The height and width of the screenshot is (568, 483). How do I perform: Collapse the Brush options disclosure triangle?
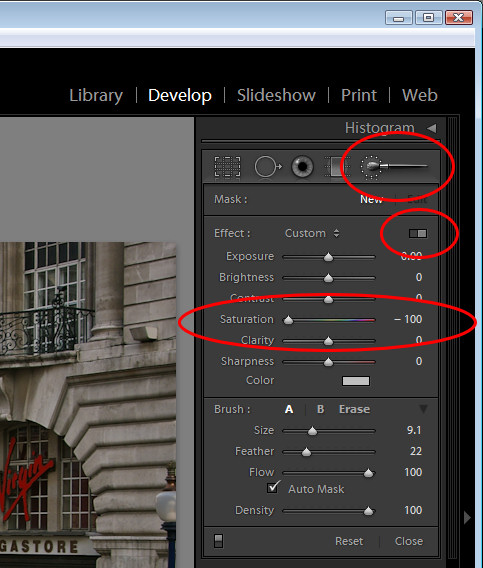(x=423, y=409)
